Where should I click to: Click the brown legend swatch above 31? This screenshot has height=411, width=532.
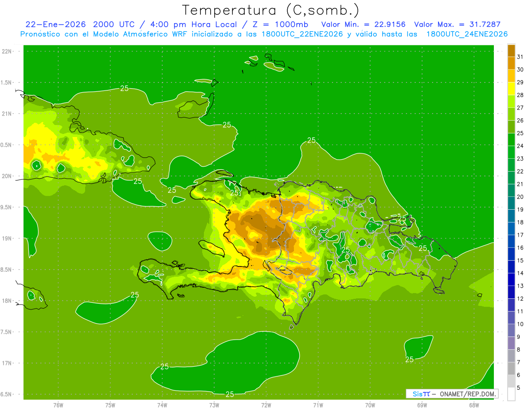pos(511,51)
